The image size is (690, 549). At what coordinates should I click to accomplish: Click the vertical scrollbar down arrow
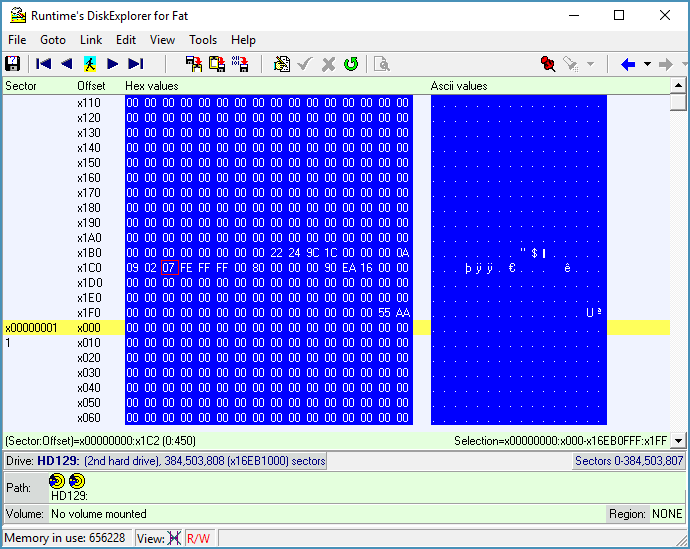pos(678,441)
